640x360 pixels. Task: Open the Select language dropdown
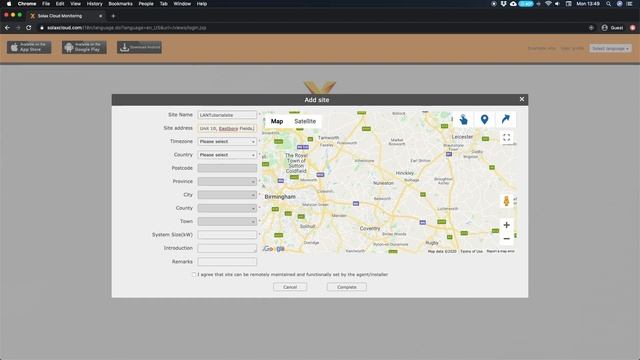610,49
